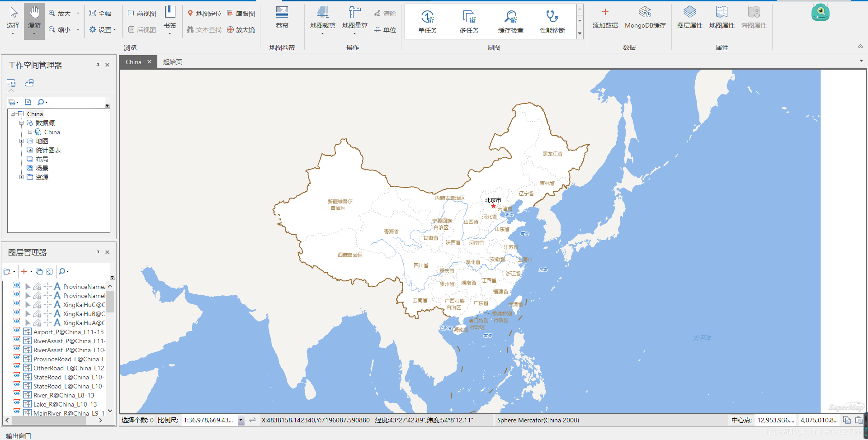Expand the 制图 gallery more arrow
Viewport: 868px width, 440px height.
click(x=580, y=34)
